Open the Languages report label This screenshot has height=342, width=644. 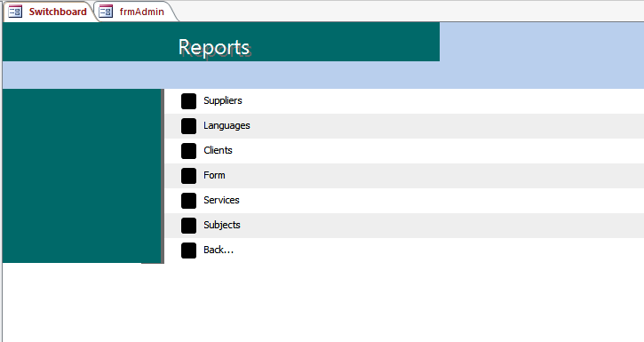click(x=227, y=125)
